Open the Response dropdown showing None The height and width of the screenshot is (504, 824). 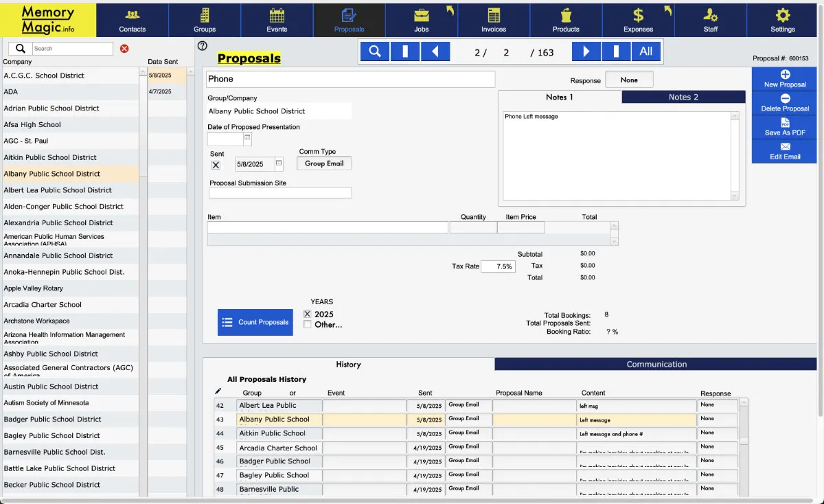coord(629,80)
